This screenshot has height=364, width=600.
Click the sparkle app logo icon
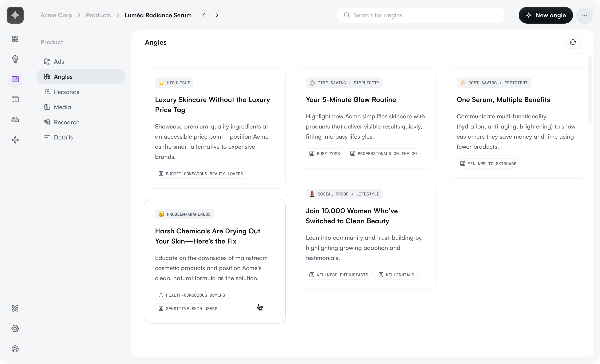15,15
